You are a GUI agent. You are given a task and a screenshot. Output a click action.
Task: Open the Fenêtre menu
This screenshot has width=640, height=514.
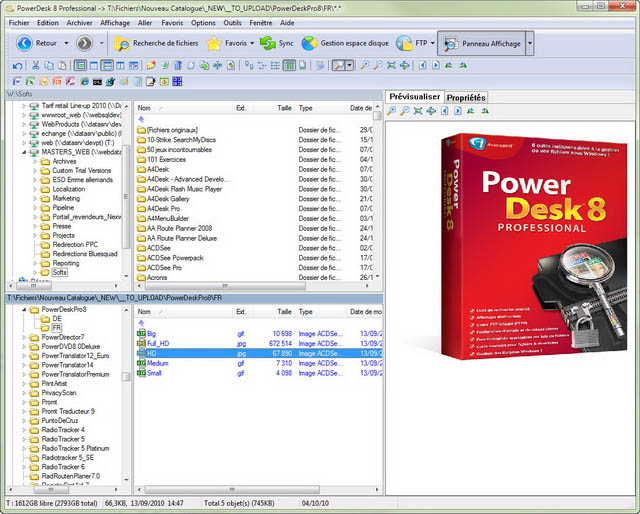[261, 23]
